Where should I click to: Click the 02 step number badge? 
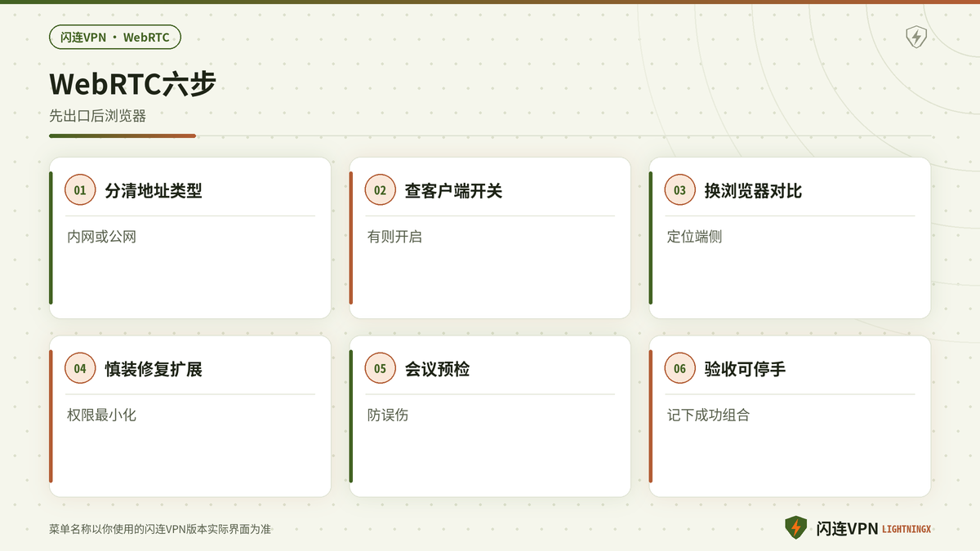pos(380,190)
